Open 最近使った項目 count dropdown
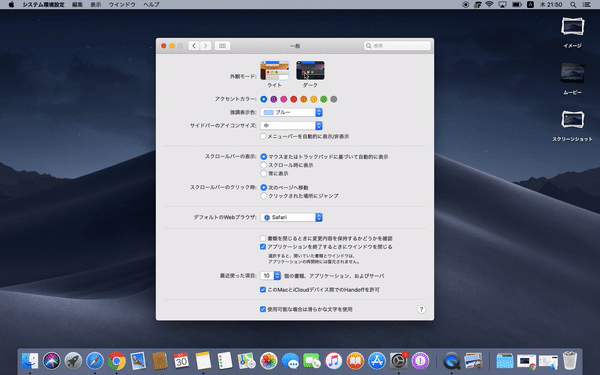600x375 pixels. 271,276
